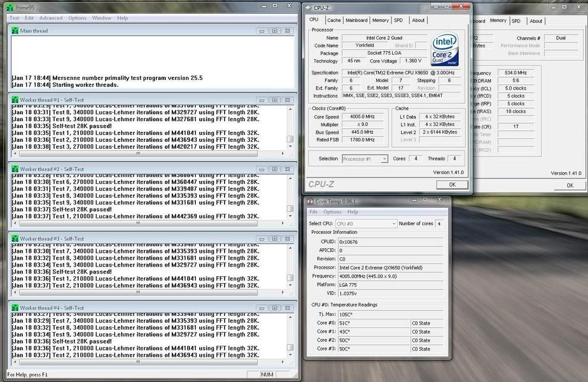Open the Window menu in Prime95

click(x=102, y=18)
